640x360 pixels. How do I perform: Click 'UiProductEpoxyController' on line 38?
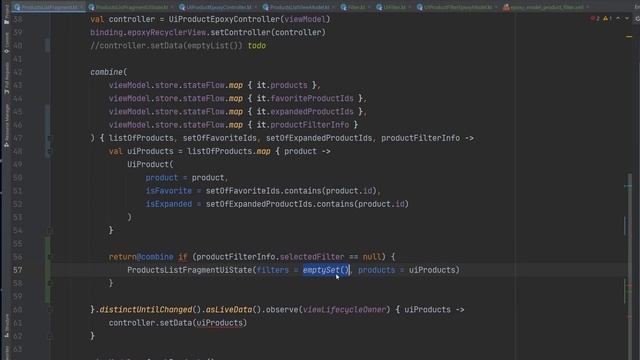[224, 19]
